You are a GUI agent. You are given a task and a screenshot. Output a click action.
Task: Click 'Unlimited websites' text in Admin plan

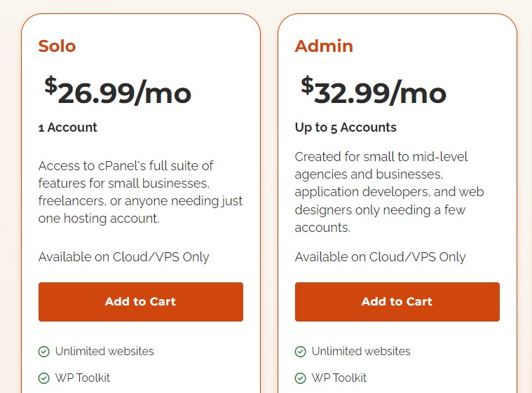point(361,352)
